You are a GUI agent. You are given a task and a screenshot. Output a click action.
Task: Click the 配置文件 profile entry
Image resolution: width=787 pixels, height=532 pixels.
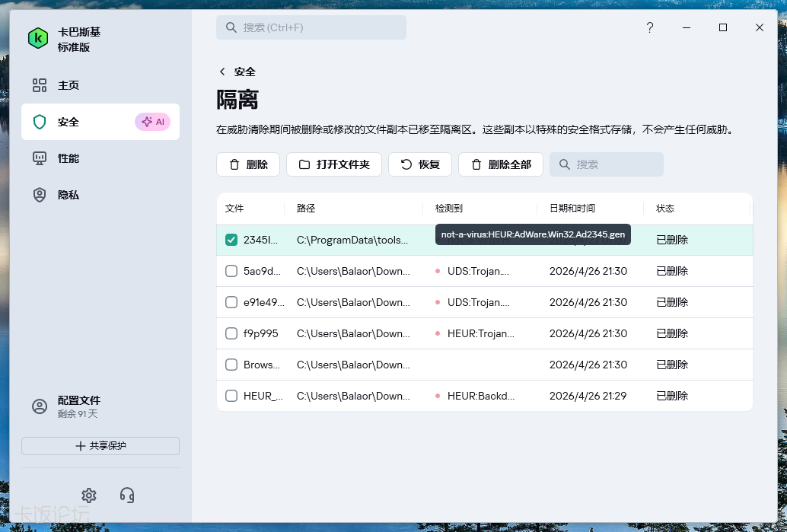[100, 406]
